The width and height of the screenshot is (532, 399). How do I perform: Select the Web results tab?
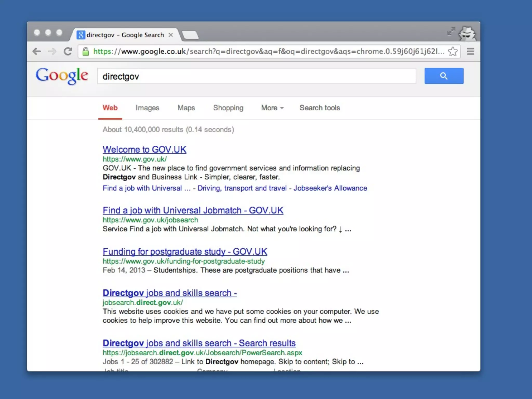(110, 108)
